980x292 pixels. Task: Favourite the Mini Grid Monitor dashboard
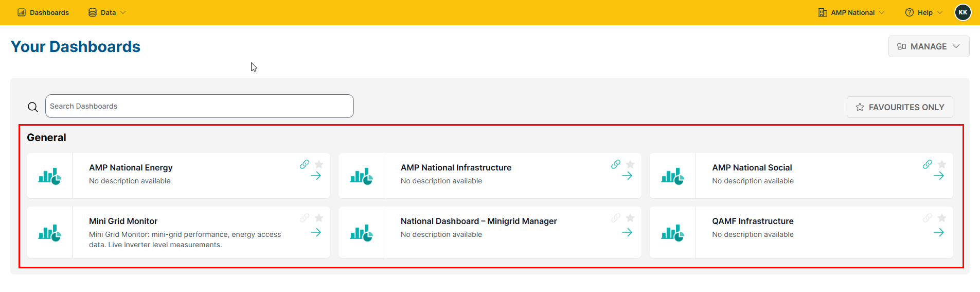pyautogui.click(x=319, y=218)
